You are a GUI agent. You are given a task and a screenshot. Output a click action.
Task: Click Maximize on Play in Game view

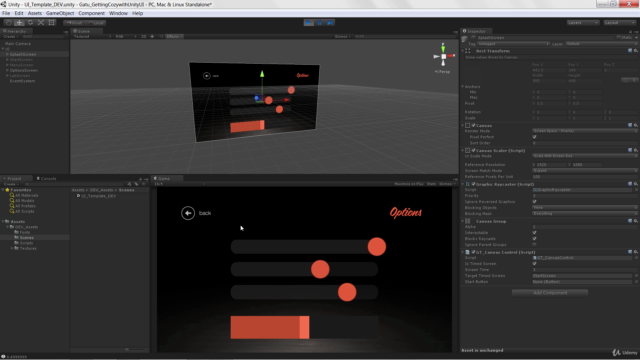pos(409,184)
